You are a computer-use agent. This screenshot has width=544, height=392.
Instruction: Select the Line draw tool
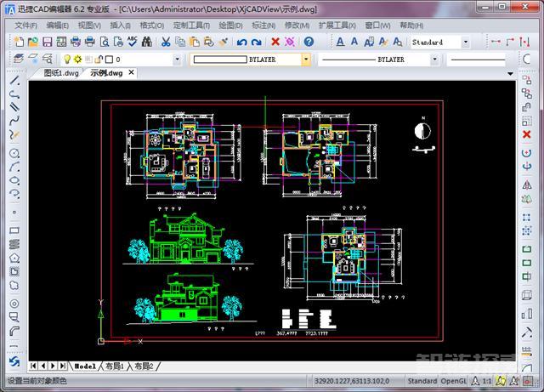pos(14,81)
